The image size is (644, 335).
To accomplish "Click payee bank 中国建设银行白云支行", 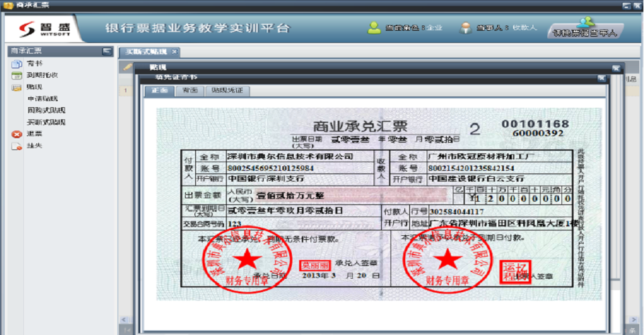I will 476,179.
